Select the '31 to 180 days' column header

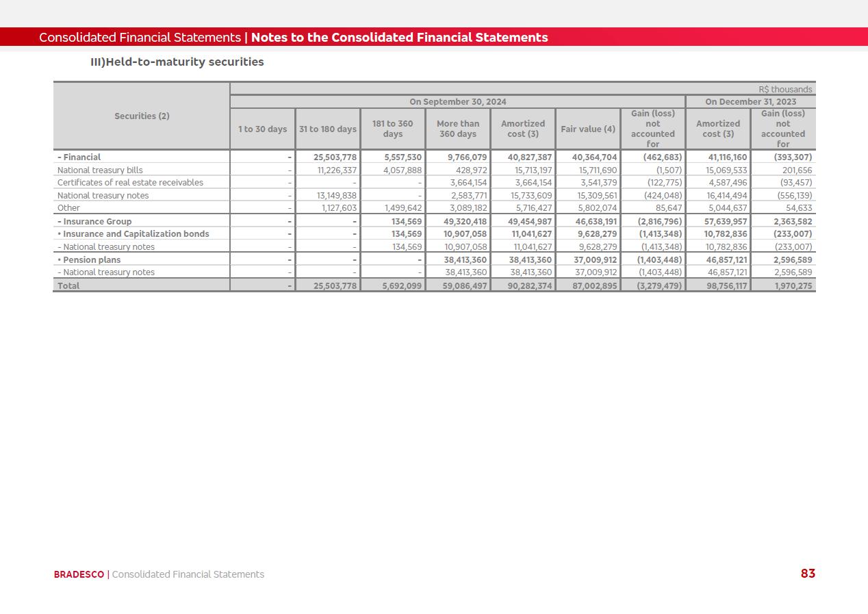click(327, 129)
